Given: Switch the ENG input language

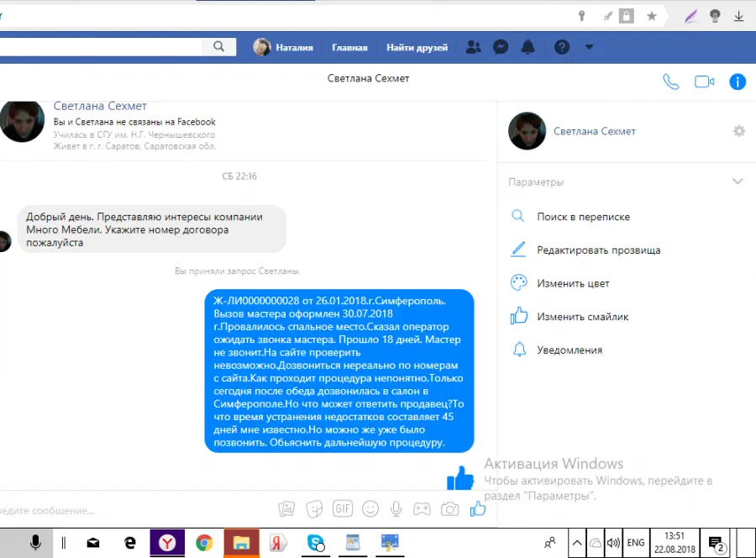Looking at the screenshot, I should [636, 543].
